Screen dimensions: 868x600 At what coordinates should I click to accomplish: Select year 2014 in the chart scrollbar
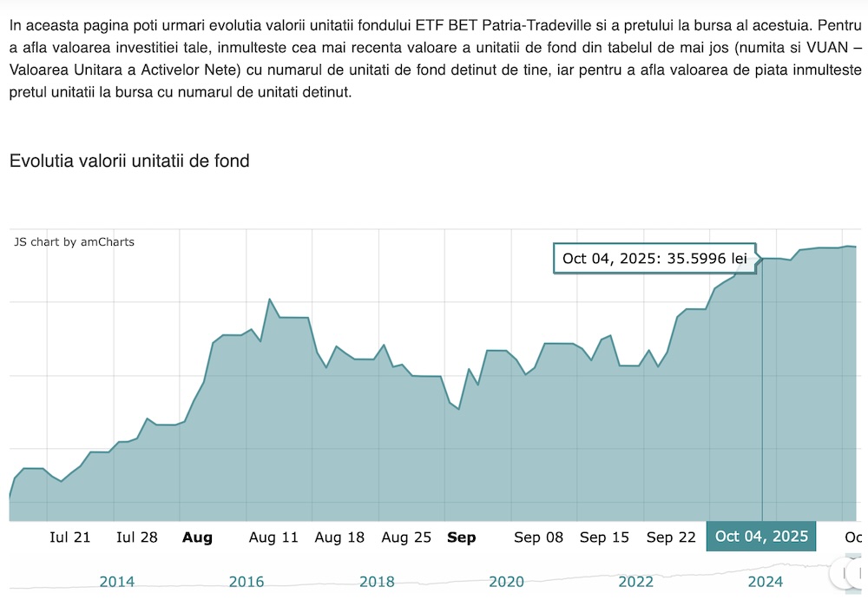(116, 581)
